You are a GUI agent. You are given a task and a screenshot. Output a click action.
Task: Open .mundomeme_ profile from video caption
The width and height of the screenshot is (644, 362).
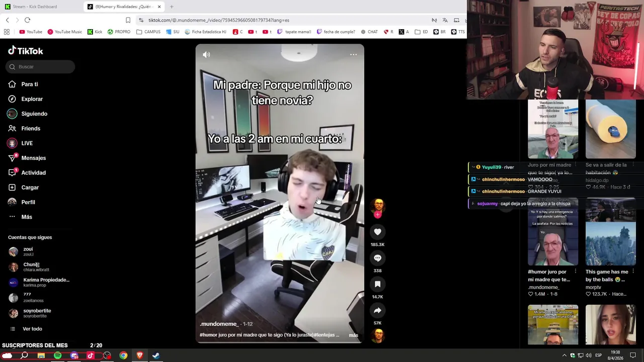click(x=219, y=324)
